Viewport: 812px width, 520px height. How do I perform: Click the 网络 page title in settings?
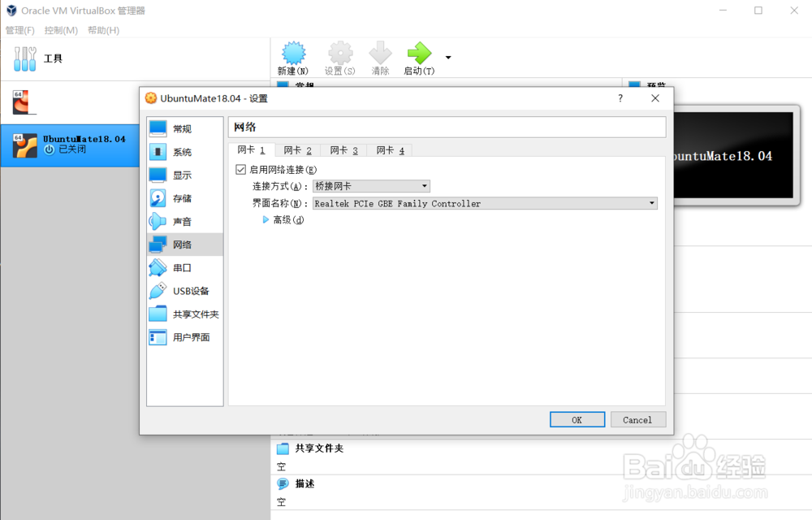pos(245,127)
